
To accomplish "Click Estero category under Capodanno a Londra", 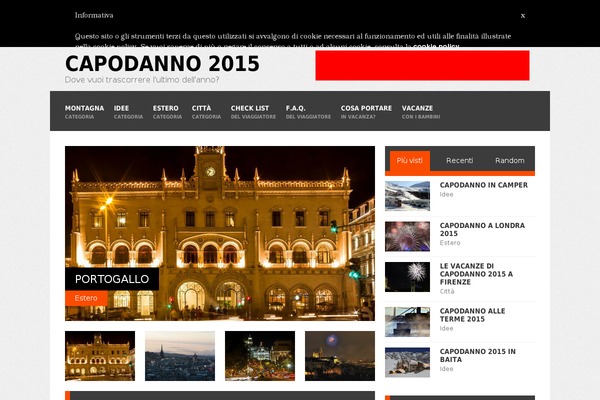I will pyautogui.click(x=450, y=243).
